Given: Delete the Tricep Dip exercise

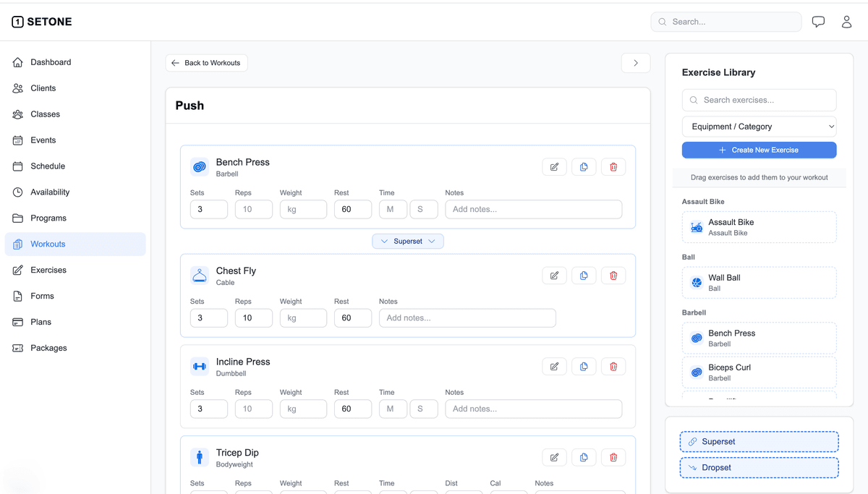Looking at the screenshot, I should [613, 457].
